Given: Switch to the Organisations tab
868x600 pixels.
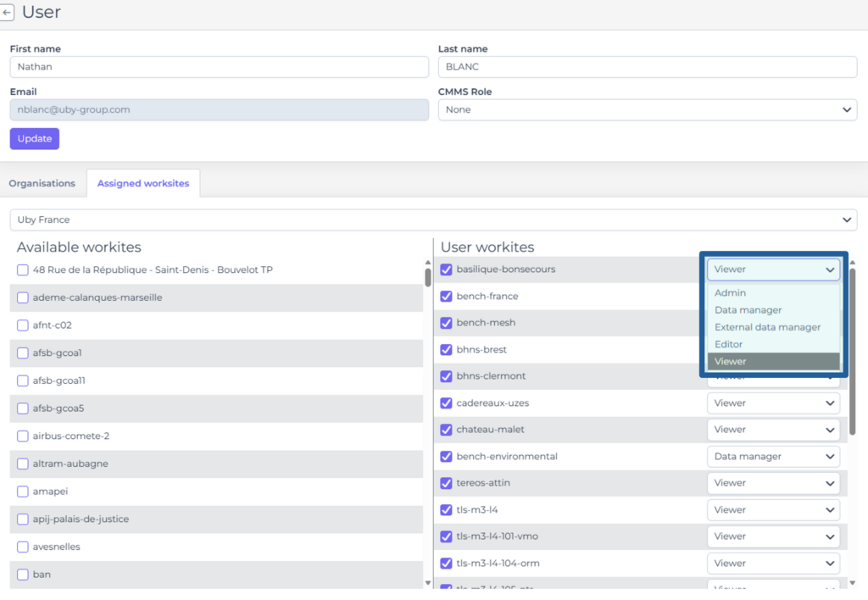Looking at the screenshot, I should click(x=42, y=183).
